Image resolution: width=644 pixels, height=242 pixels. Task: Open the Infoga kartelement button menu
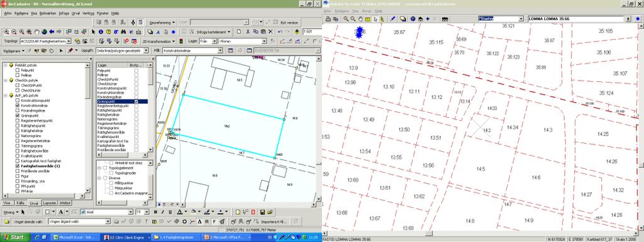point(213,32)
